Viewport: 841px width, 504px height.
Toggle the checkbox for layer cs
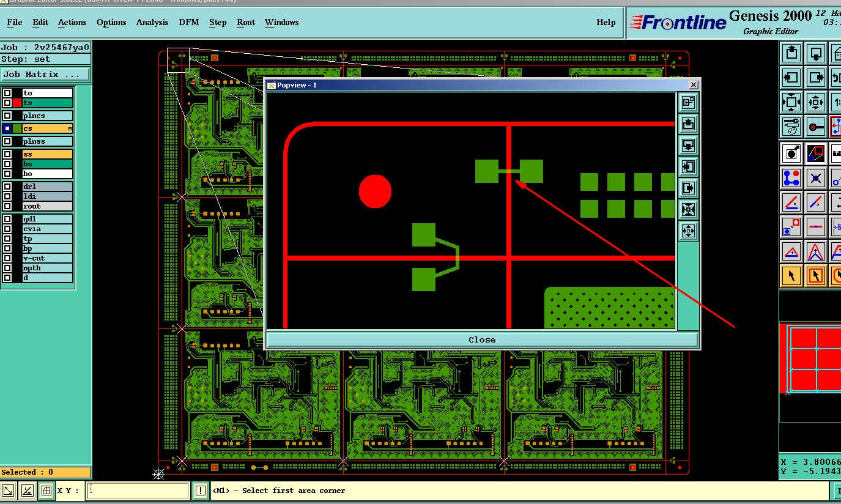click(x=7, y=128)
